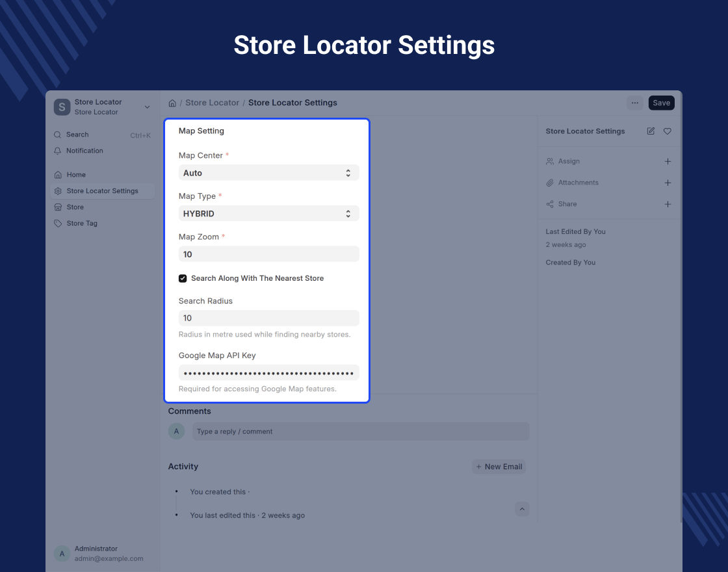Viewport: 728px width, 572px height.
Task: Click the Search magnifier in sidebar
Action: [x=58, y=135]
